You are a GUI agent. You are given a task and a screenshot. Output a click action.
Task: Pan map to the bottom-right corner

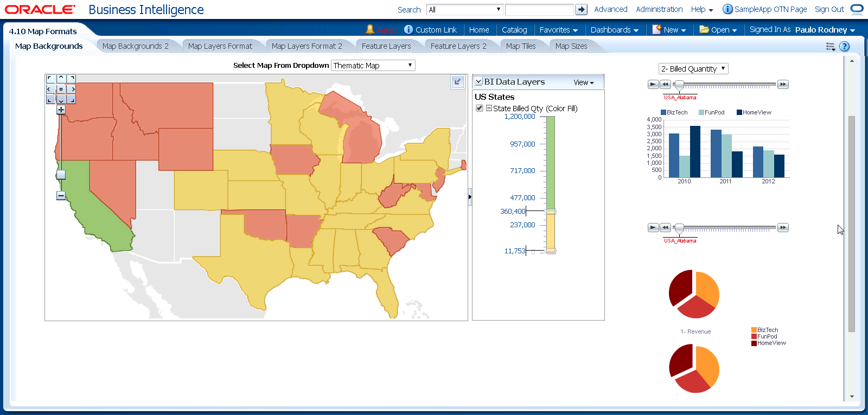pos(72,100)
